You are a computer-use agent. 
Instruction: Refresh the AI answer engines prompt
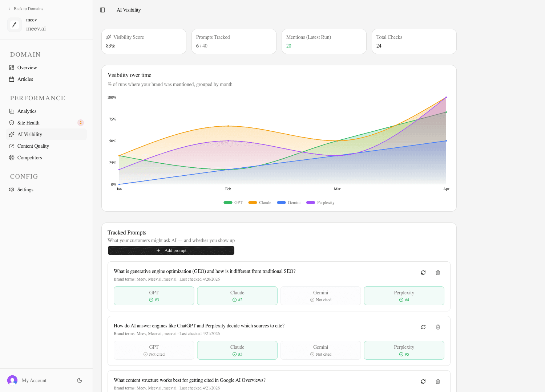(x=423, y=327)
